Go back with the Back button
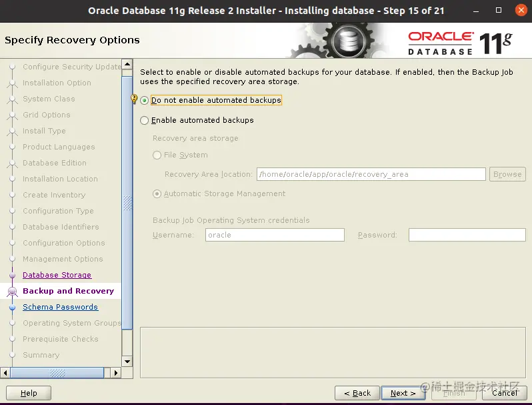 click(x=357, y=393)
